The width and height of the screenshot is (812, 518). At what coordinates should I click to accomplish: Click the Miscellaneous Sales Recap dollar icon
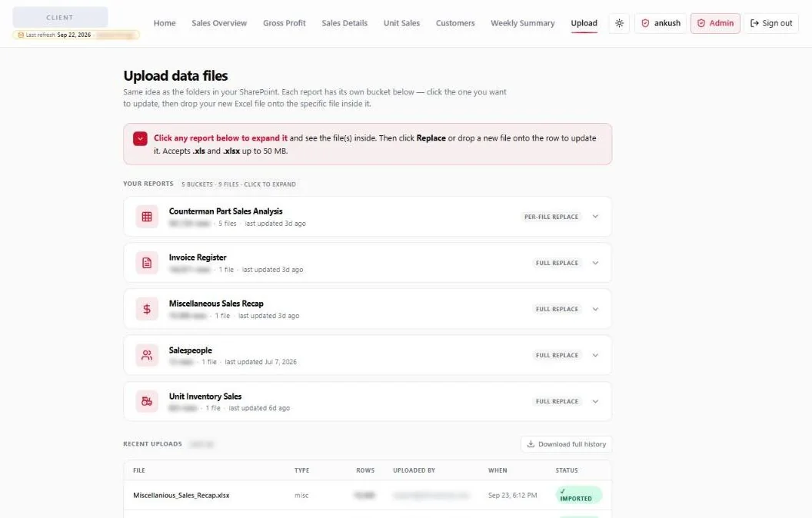pos(147,309)
